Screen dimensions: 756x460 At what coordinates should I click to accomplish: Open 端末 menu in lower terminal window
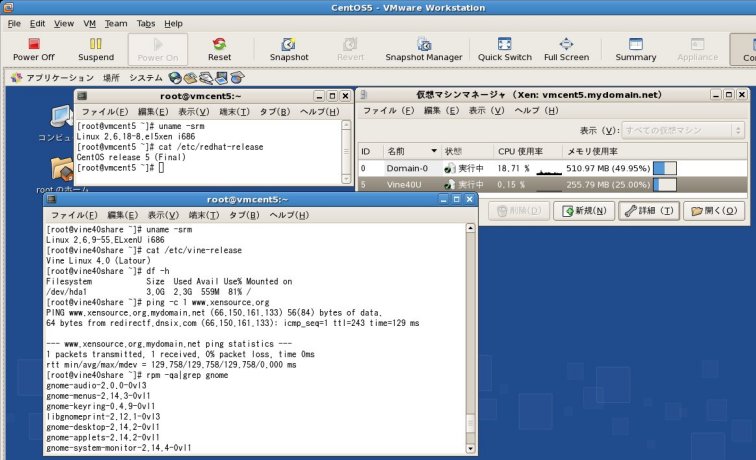(204, 215)
